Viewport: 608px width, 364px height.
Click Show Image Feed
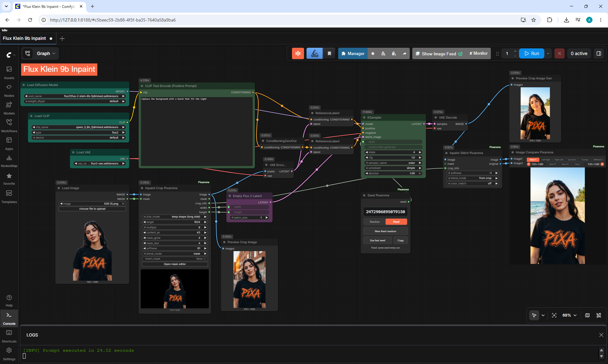click(x=439, y=54)
